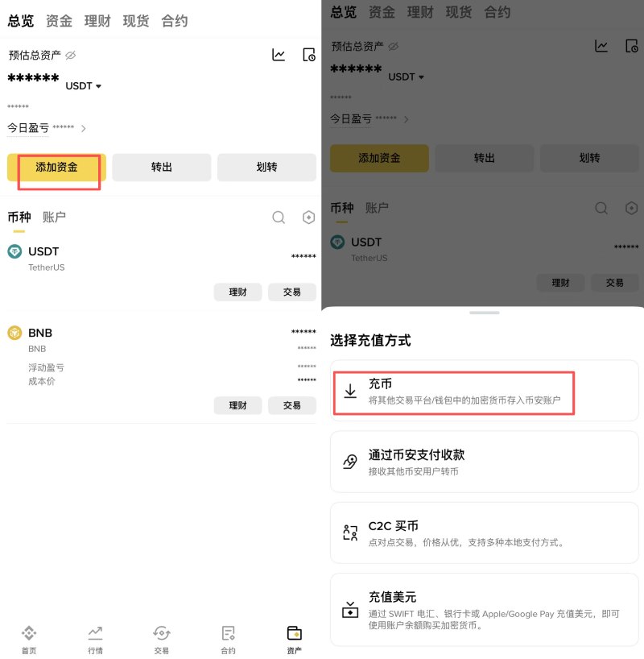Switch to the 资金 tab at the top
The height and width of the screenshot is (659, 644).
point(59,21)
